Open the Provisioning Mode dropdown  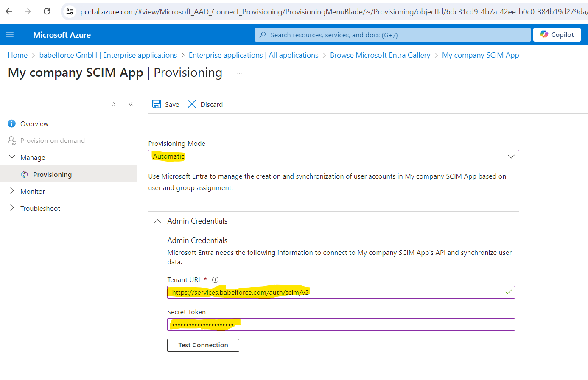click(333, 156)
